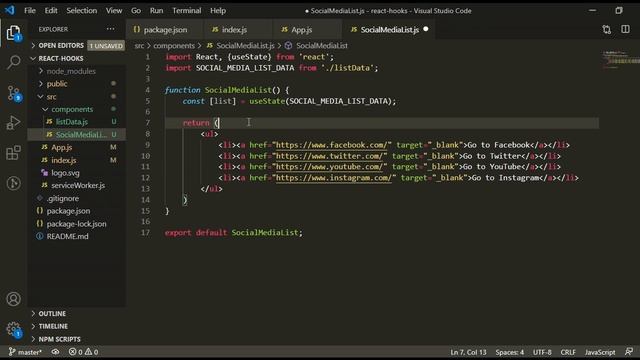Open logo.svg in the explorer
This screenshot has height=360, width=640.
pyautogui.click(x=65, y=173)
